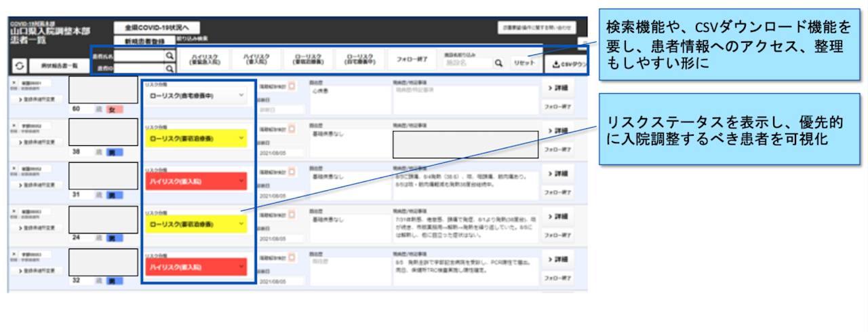
Task: Filter by ハイリスク(要入院) in the toolbar
Action: click(x=256, y=59)
